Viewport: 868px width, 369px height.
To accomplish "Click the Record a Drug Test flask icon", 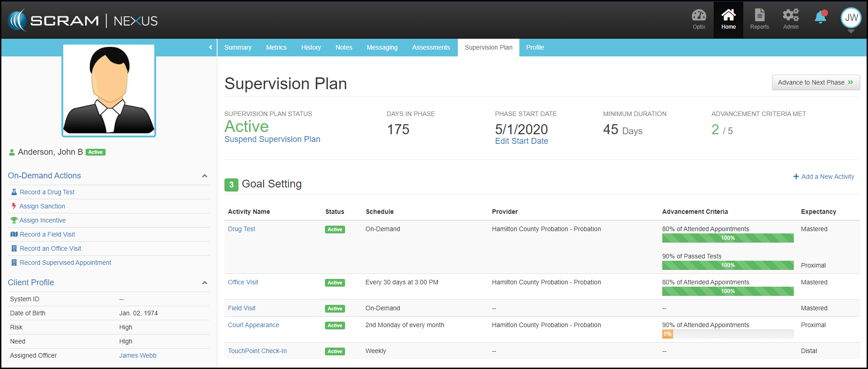I will tap(14, 192).
